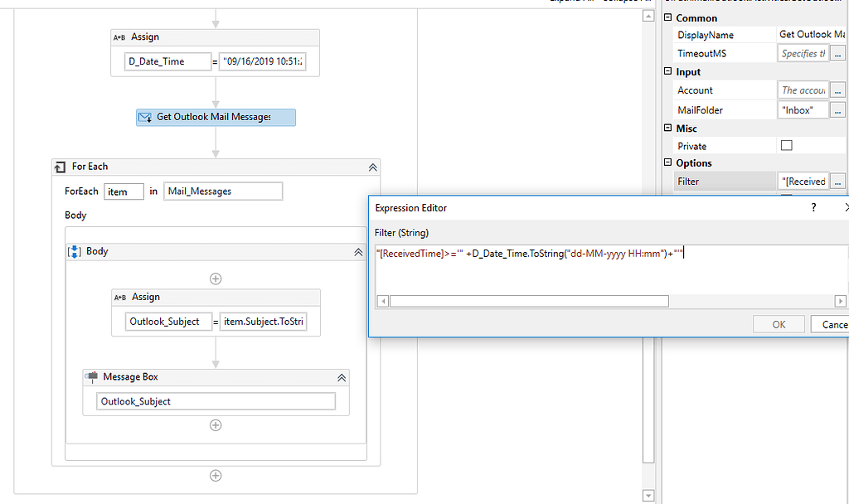
Task: Click the envelope icon on Get Outlook Mail Messages
Action: (144, 118)
